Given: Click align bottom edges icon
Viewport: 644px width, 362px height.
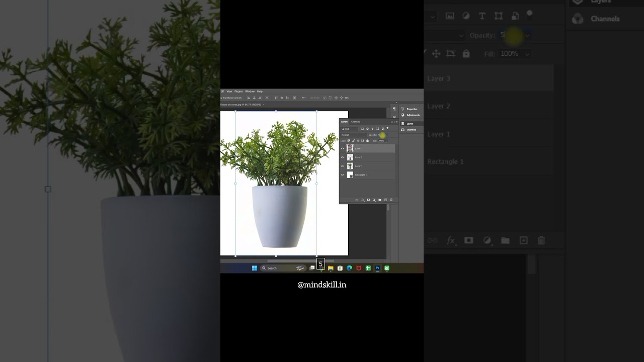Looking at the screenshot, I should click(287, 98).
